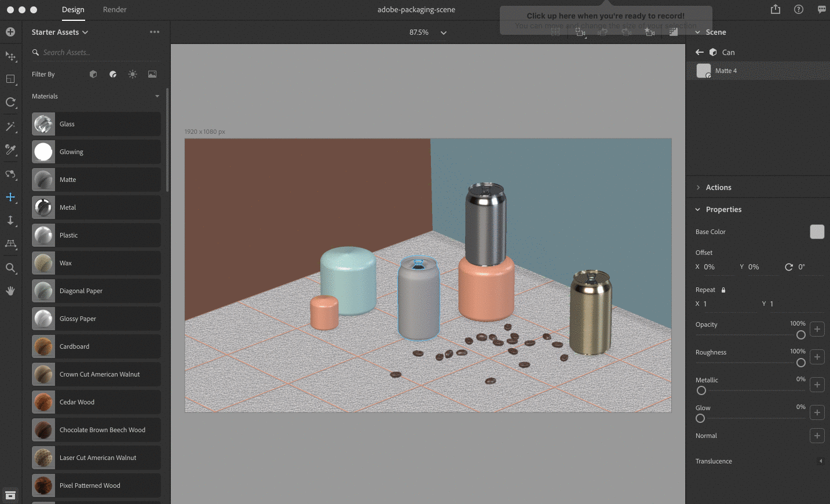Collapse the Materials section
The image size is (830, 504).
156,96
